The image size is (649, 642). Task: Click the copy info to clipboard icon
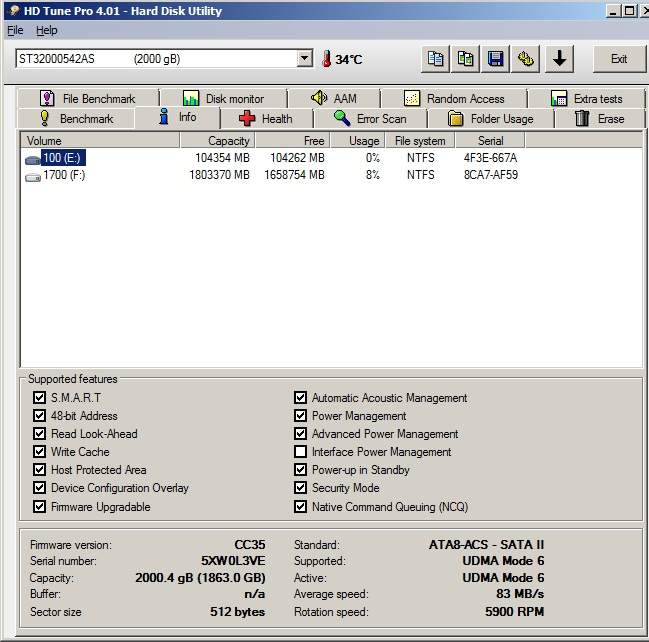coord(435,59)
